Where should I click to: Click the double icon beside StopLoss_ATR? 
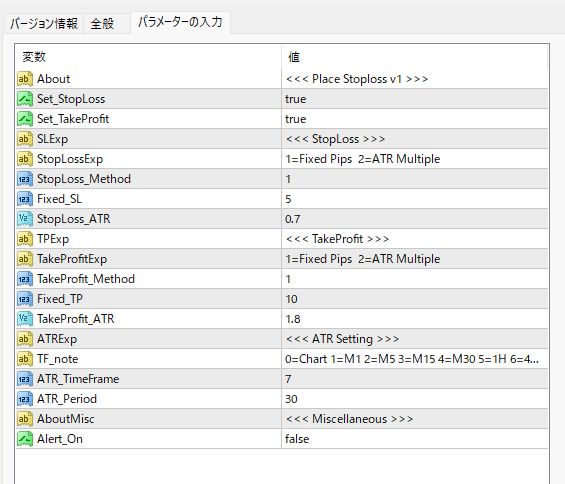[x=25, y=219]
